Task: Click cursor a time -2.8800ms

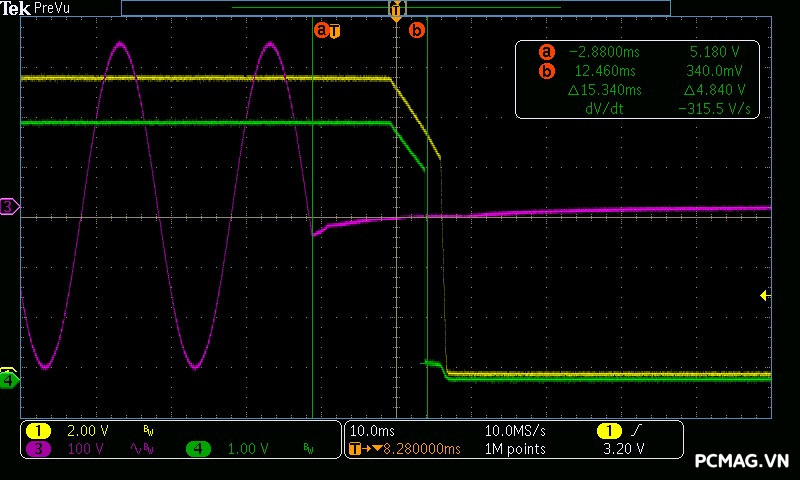Action: coord(604,52)
